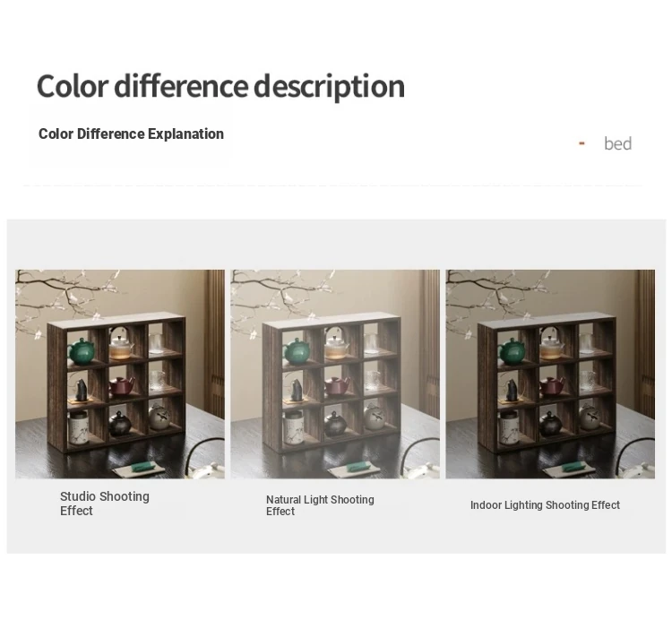Click the 'Studio Shooting Effect' caption
The height and width of the screenshot is (620, 672).
pyautogui.click(x=104, y=504)
